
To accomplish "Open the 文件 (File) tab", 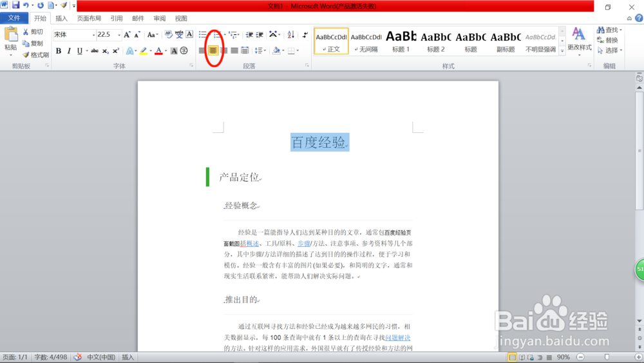I will [x=14, y=18].
